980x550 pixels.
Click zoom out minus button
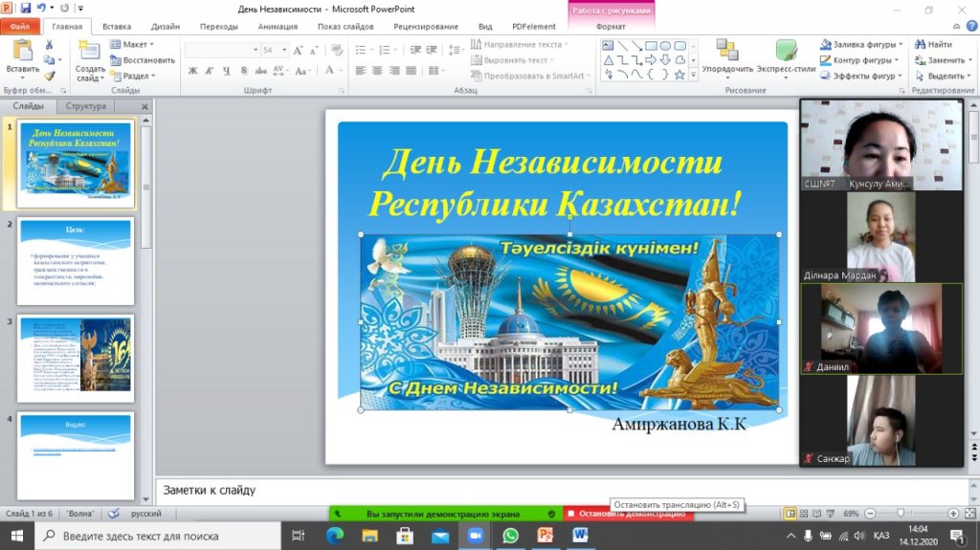tap(870, 513)
